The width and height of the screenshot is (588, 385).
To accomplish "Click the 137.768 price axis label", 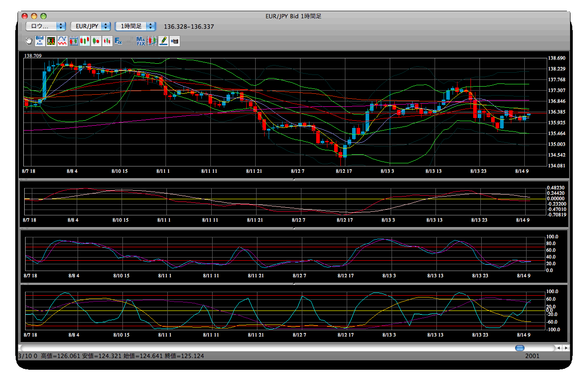I will coord(556,80).
